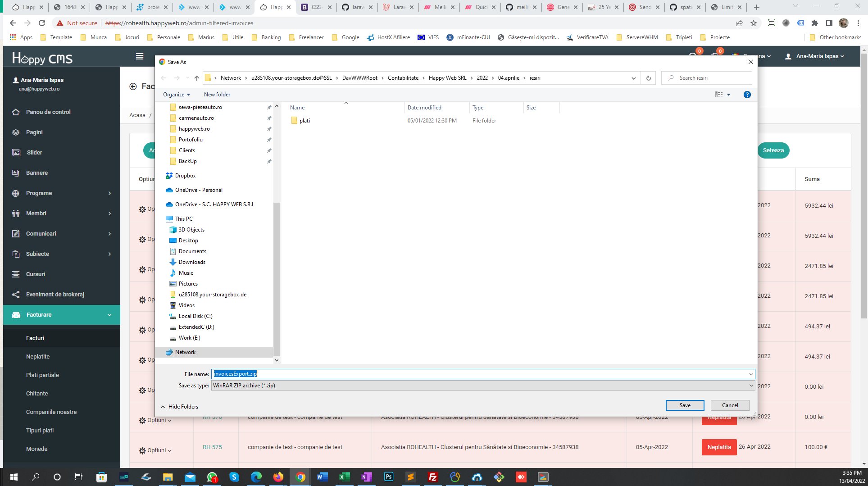Open the dialog Help question mark icon
The width and height of the screenshot is (868, 486).
click(x=747, y=95)
